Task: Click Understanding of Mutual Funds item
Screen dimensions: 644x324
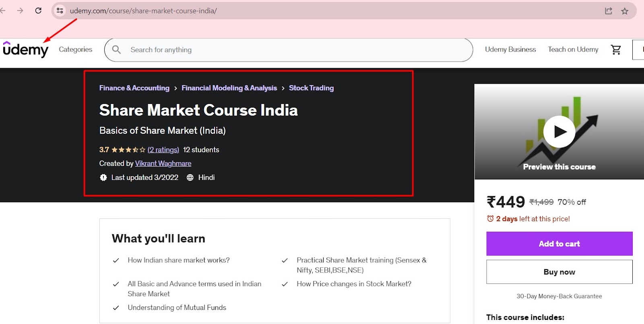Action: [177, 307]
